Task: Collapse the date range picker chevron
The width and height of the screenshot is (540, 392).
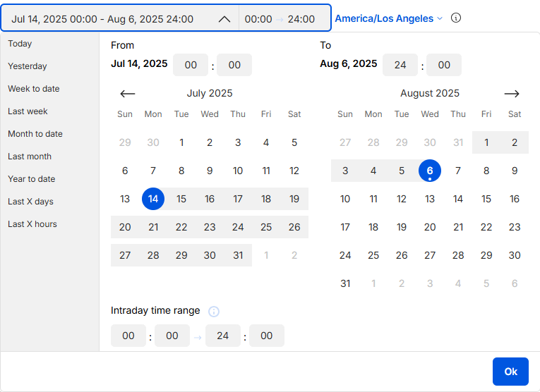Action: tap(224, 19)
